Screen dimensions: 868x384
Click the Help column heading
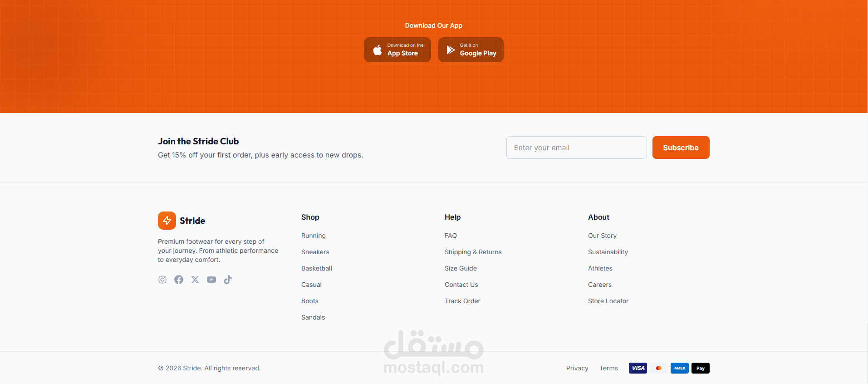coord(452,217)
